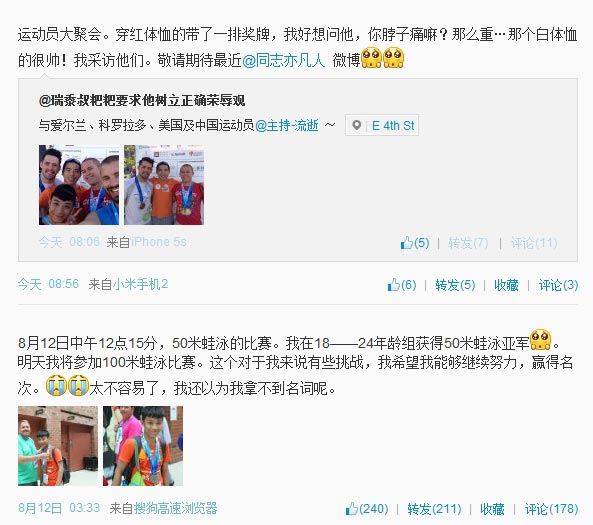
Task: Click 转发(7) in the quoted post
Action: 468,242
